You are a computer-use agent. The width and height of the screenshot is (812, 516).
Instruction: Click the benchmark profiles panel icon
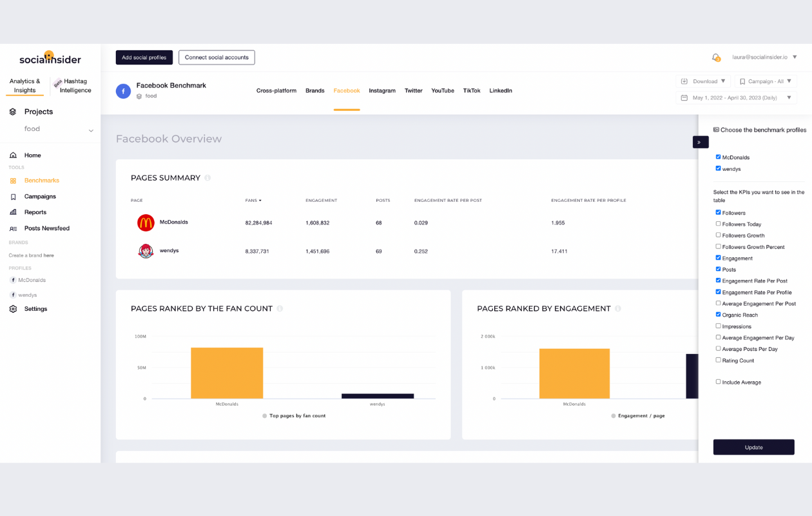tap(716, 130)
